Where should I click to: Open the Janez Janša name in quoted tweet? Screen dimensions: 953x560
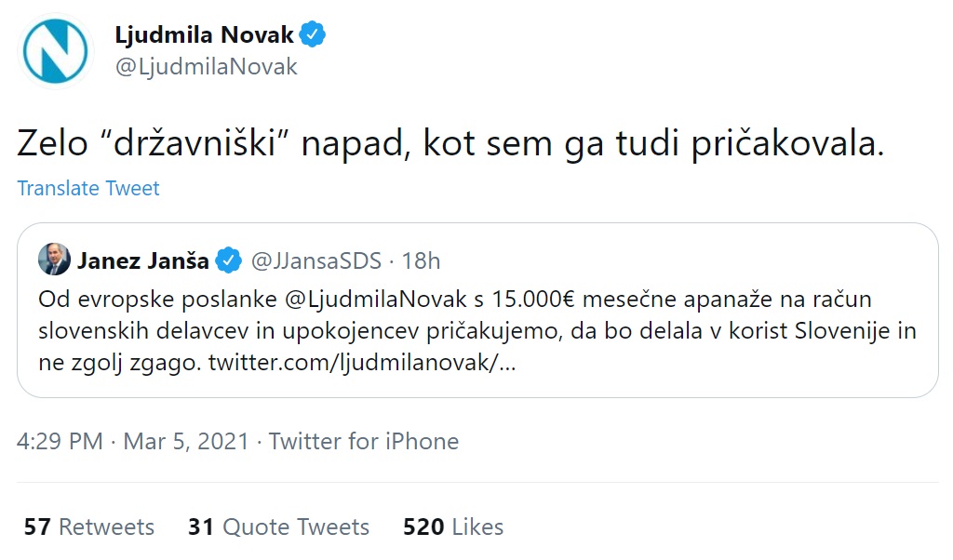143,260
